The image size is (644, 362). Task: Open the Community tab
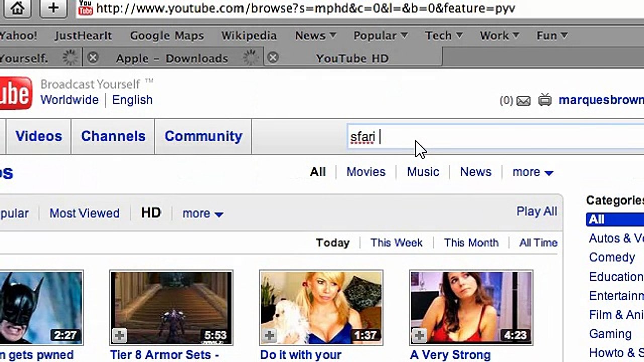click(x=203, y=136)
